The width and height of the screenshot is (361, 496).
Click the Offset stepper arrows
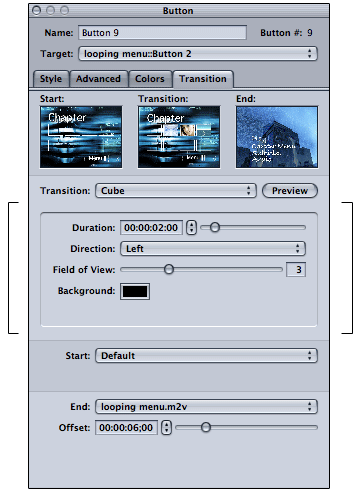click(x=166, y=428)
